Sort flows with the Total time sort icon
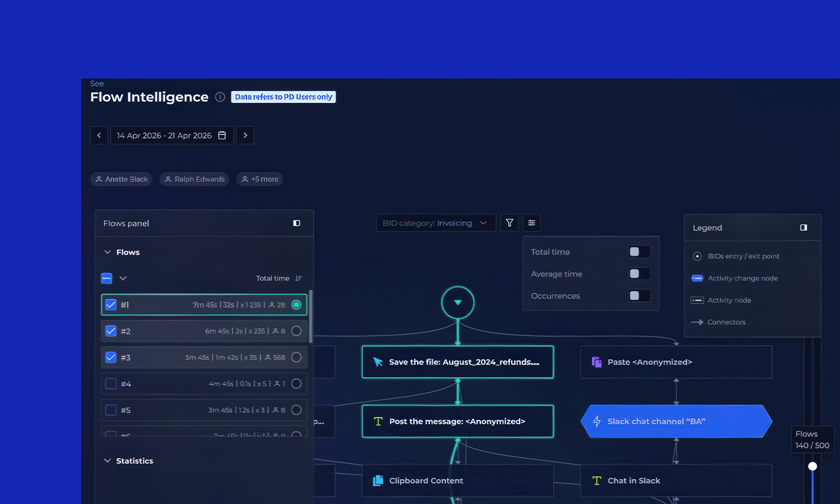 298,278
